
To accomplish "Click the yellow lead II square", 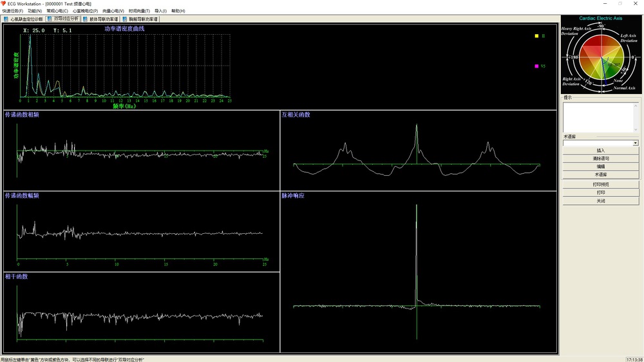I will click(x=536, y=36).
